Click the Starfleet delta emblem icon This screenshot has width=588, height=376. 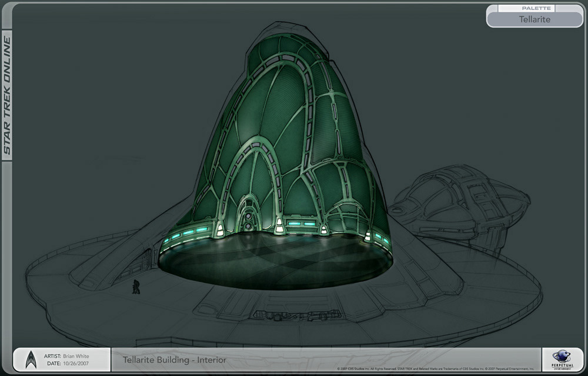[31, 360]
